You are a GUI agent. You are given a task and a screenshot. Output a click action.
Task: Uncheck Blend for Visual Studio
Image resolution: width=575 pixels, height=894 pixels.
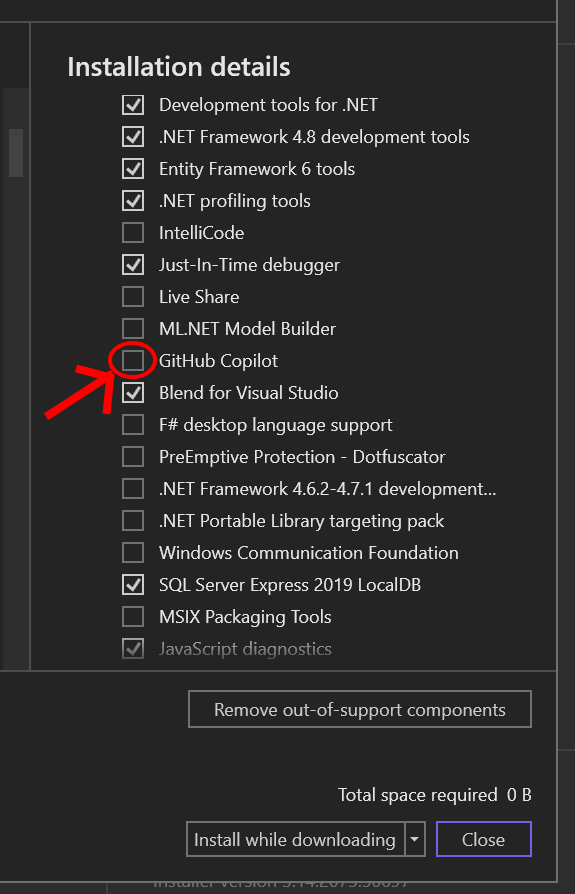tap(133, 393)
